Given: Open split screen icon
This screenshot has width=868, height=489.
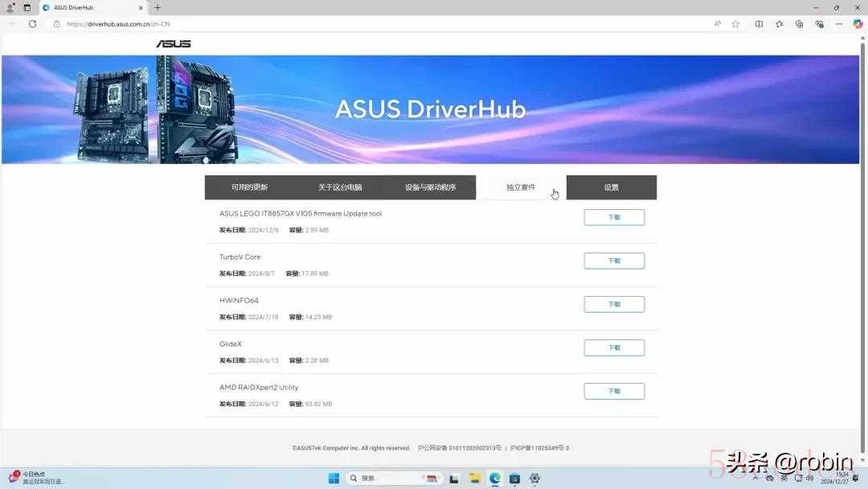Looking at the screenshot, I should pos(759,24).
